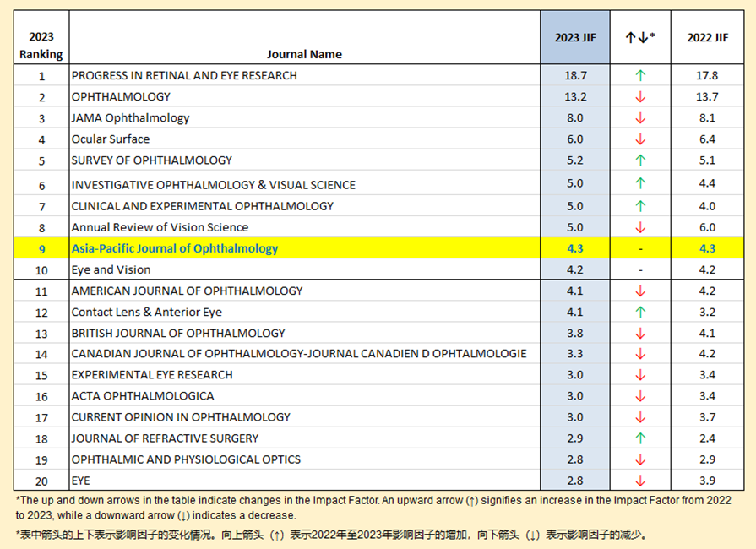The height and width of the screenshot is (549, 756).
Task: Select the SURVEY OF OPHTHALMOLOGY journal name
Action: (152, 160)
